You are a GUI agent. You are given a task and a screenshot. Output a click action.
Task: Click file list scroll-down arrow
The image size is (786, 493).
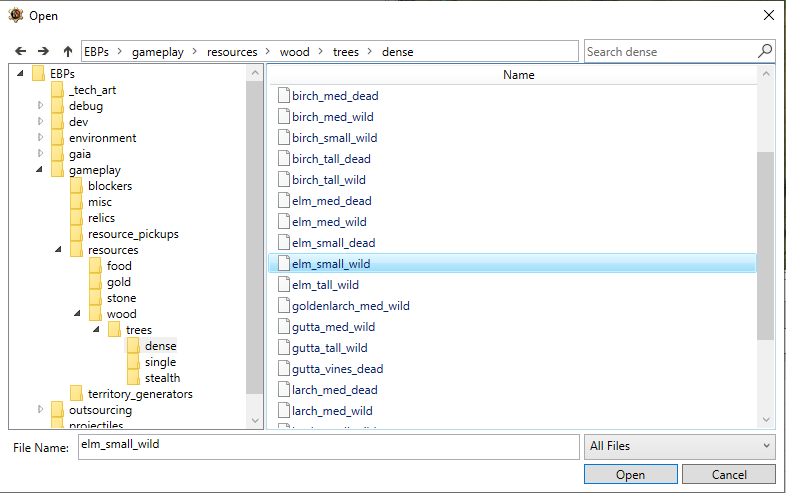click(765, 419)
